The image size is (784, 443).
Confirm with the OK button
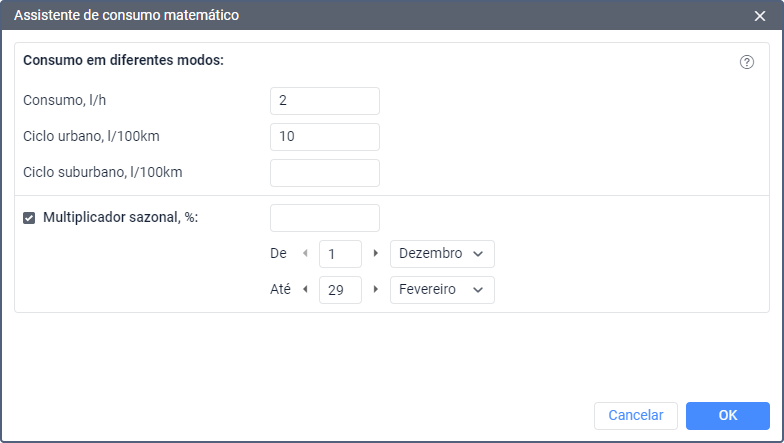coord(728,416)
